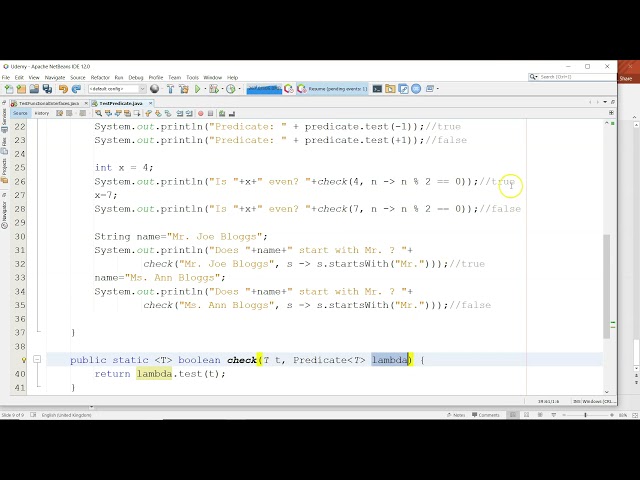This screenshot has width=640, height=480.
Task: Click the editor vertical scrollbar thumb
Action: click(x=607, y=286)
